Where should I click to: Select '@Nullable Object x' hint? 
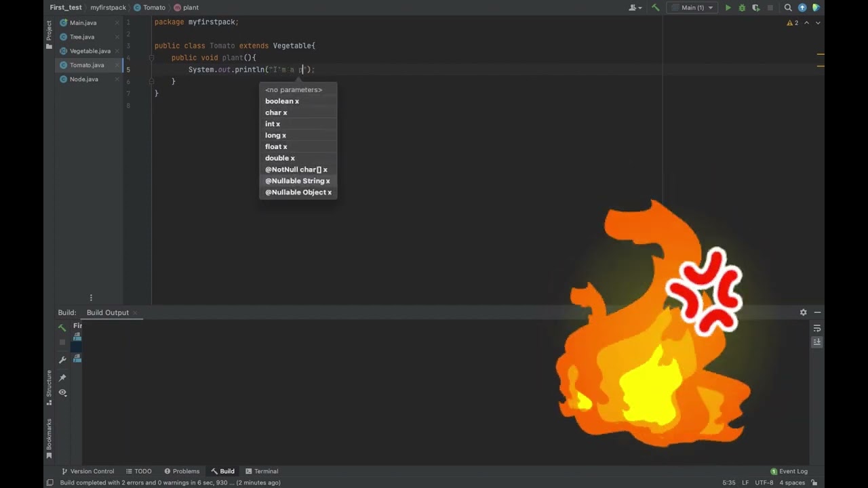coord(298,192)
